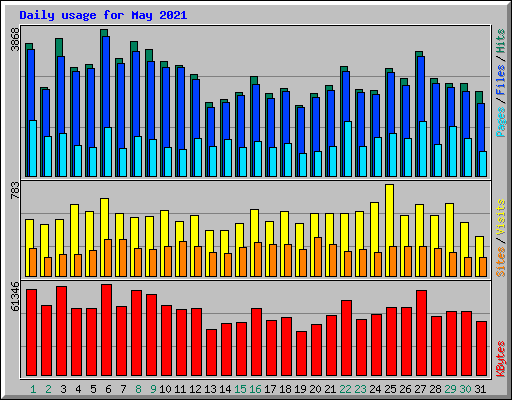Select day 29 on the x-axis

(x=450, y=389)
